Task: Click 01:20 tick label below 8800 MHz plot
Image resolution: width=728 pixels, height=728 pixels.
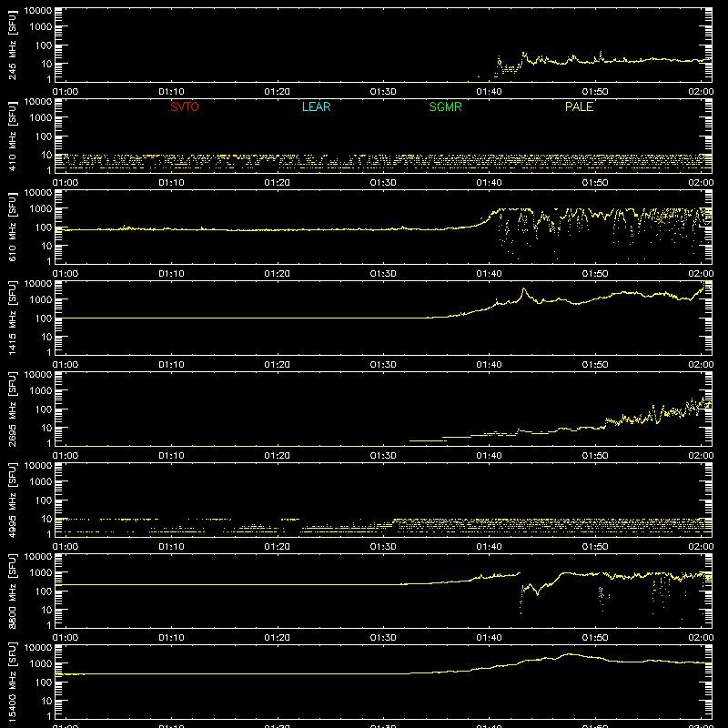Action: 278,638
